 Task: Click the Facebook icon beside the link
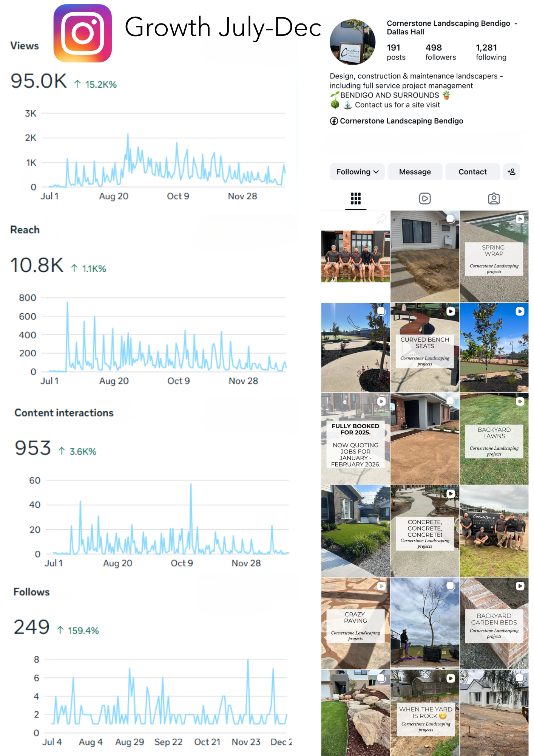334,121
